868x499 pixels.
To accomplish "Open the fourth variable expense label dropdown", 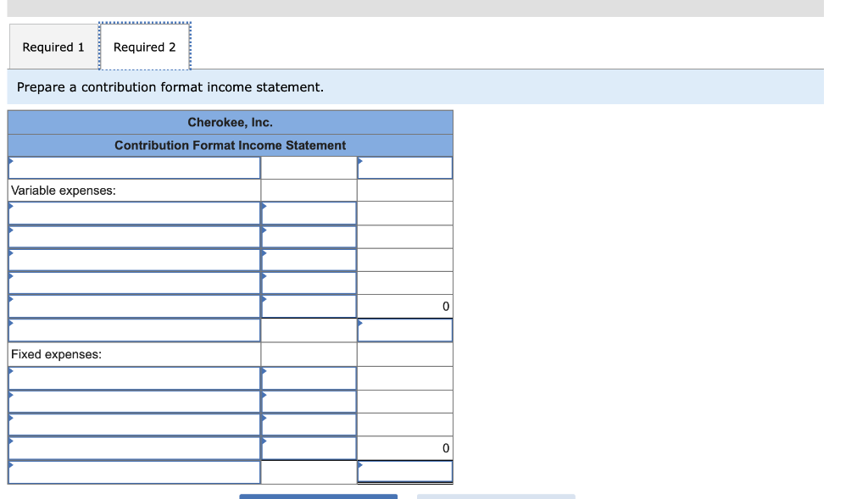I will [133, 282].
